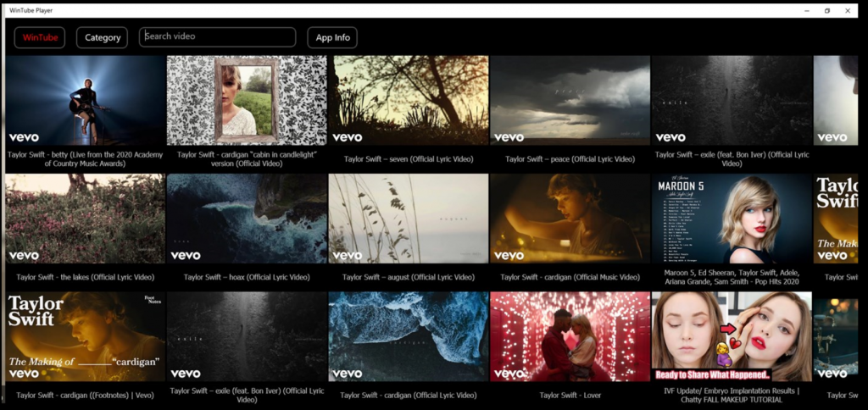Viewport: 868px width, 410px height.
Task: Click the vevo logo on the Lover thumbnail
Action: (x=509, y=374)
